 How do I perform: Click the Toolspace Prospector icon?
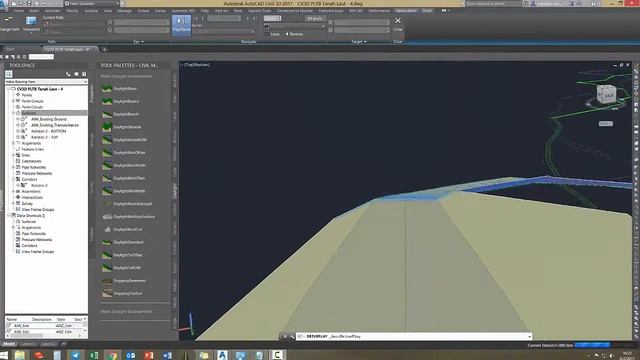pyautogui.click(x=9, y=74)
